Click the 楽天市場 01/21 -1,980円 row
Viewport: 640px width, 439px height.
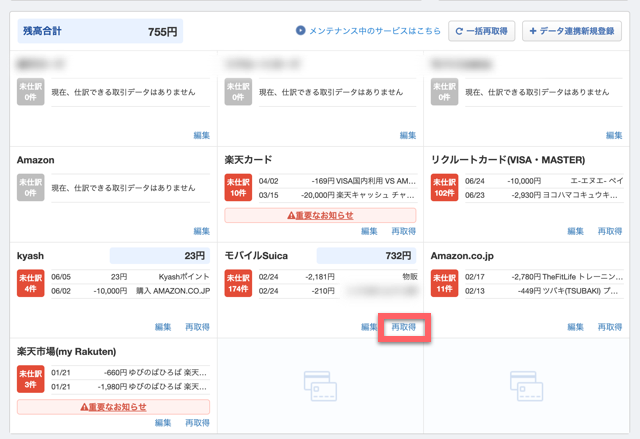131,387
